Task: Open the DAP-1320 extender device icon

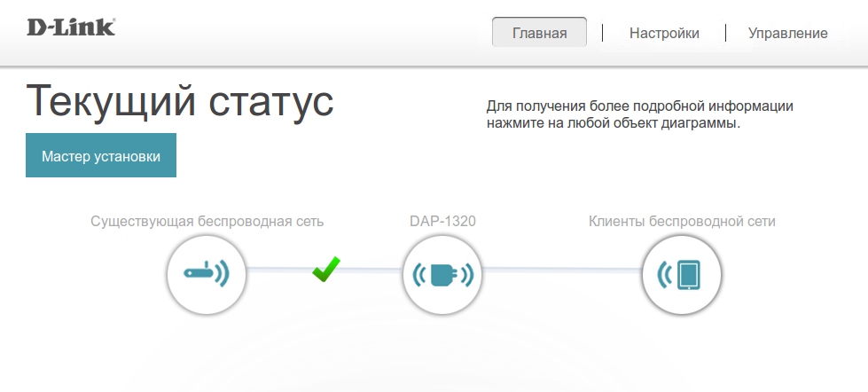Action: [442, 275]
